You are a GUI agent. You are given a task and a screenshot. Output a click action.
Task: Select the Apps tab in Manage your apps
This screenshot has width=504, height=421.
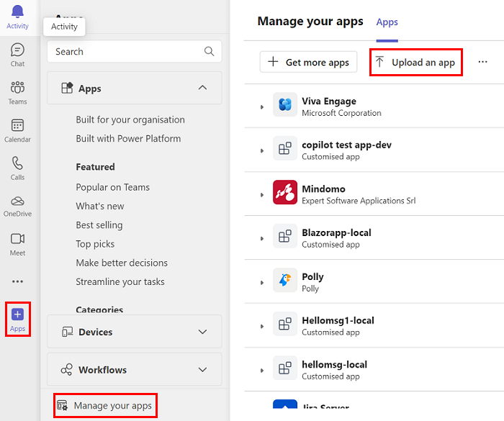click(387, 22)
